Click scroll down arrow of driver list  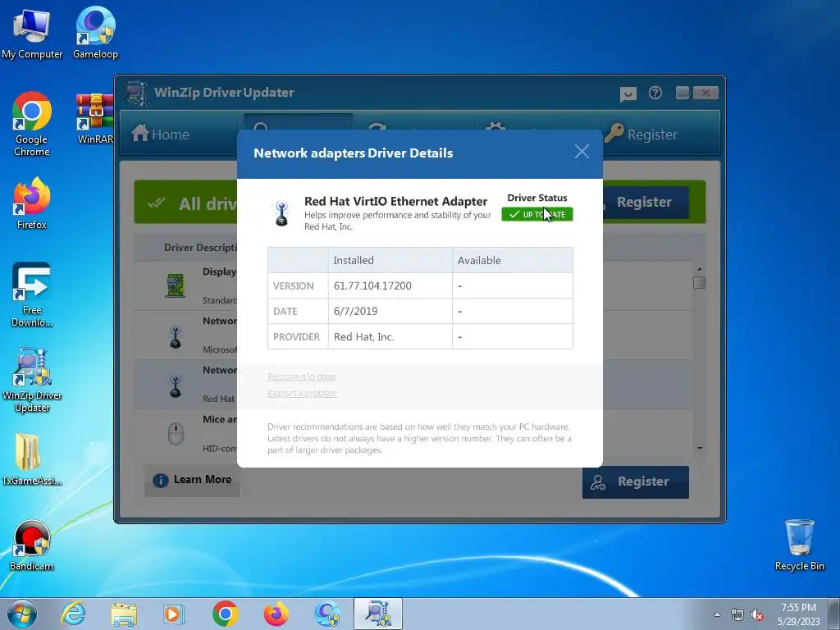(x=699, y=449)
